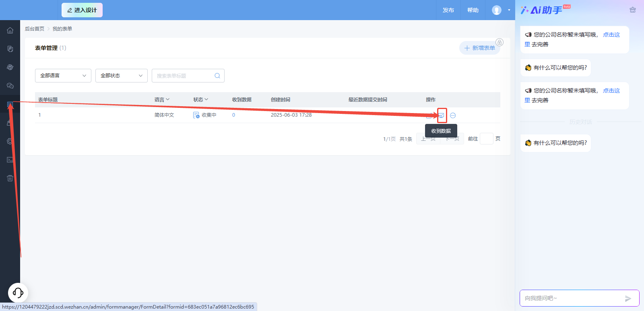644x311 pixels.
Task: Click the 我的表单 breadcrumb
Action: point(62,29)
